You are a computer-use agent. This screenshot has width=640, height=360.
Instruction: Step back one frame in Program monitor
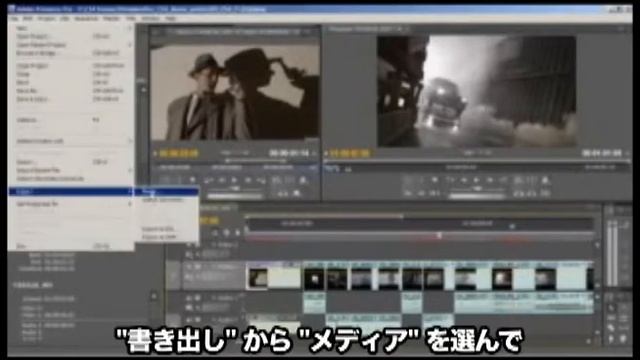pyautogui.click(x=464, y=180)
